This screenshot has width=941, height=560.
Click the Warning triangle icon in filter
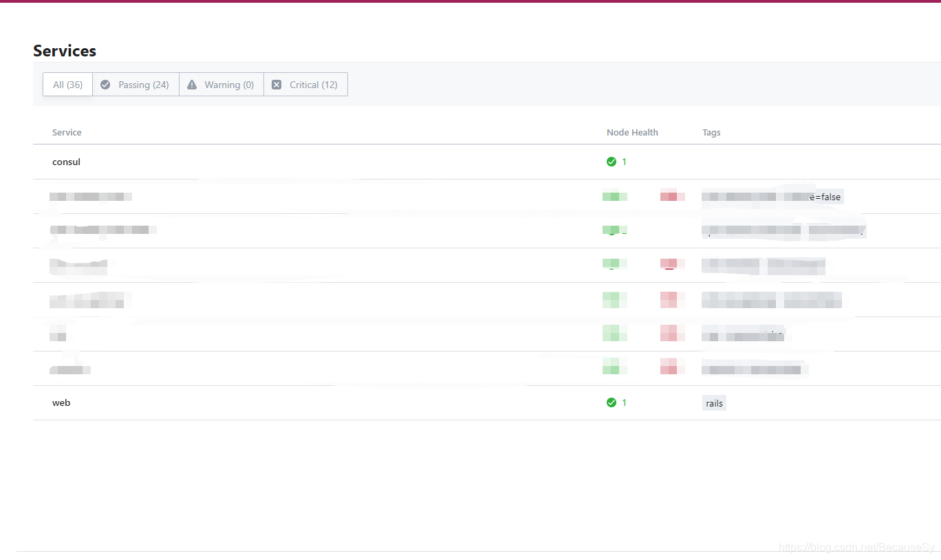pos(191,85)
